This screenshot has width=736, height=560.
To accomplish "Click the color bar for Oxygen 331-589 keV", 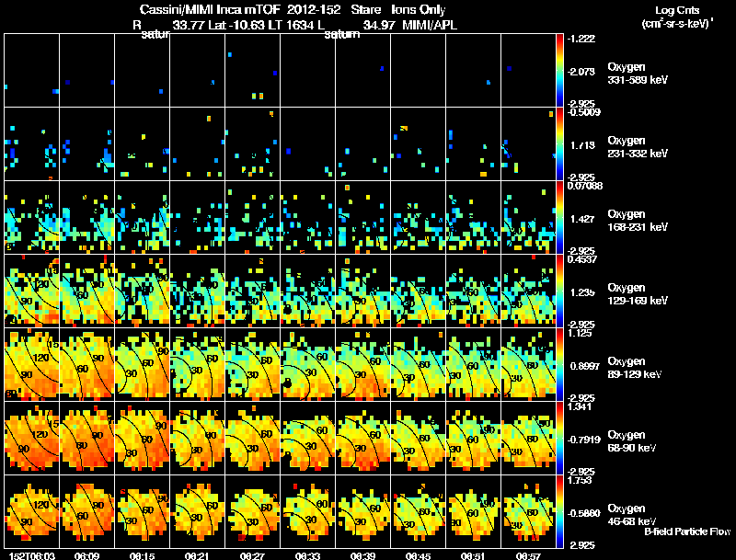I will click(x=559, y=71).
